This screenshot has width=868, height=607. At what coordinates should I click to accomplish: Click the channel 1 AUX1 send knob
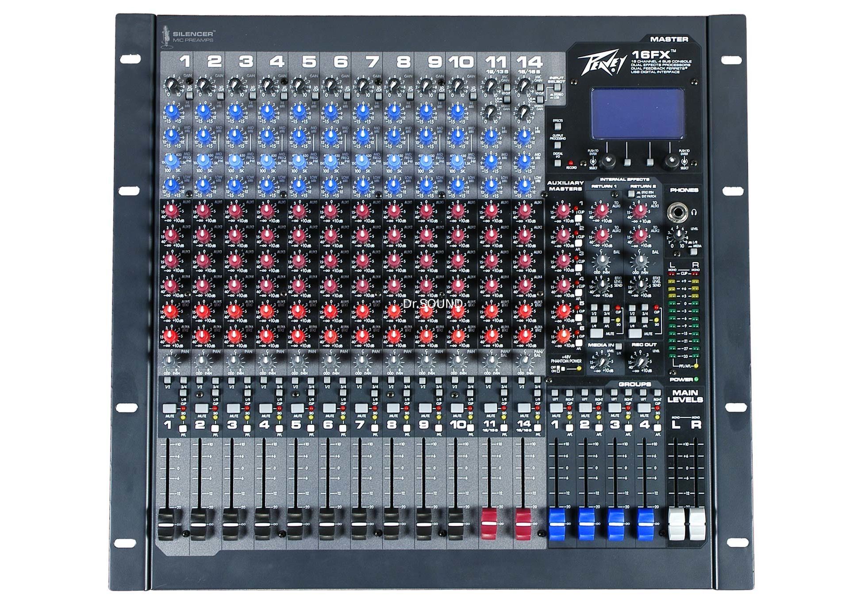171,211
